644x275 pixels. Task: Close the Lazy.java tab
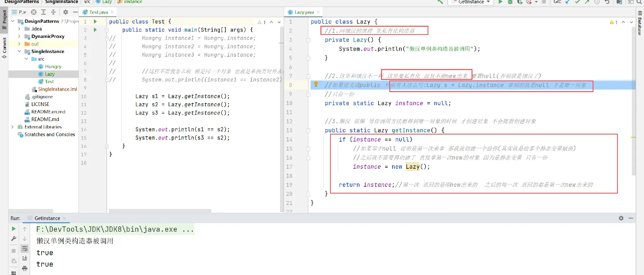tap(318, 12)
